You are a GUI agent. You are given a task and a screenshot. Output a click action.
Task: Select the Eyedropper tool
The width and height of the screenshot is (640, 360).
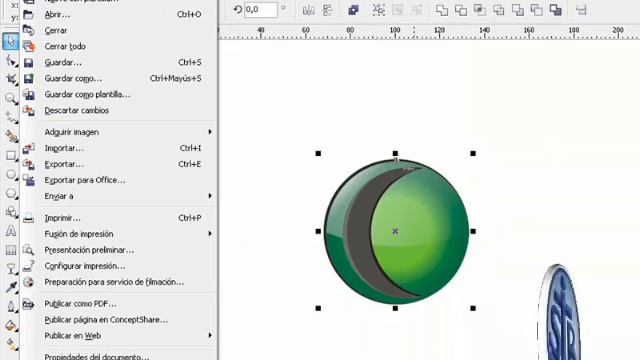point(11,287)
